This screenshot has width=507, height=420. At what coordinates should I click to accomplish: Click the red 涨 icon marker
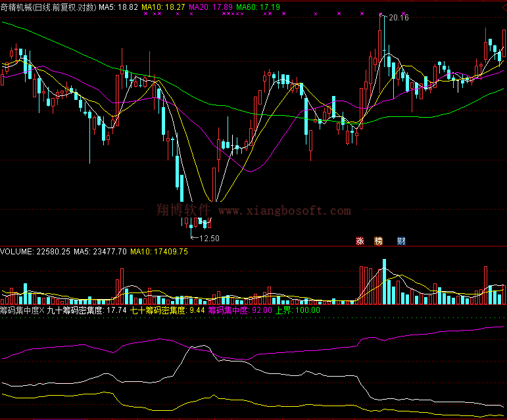click(x=360, y=241)
